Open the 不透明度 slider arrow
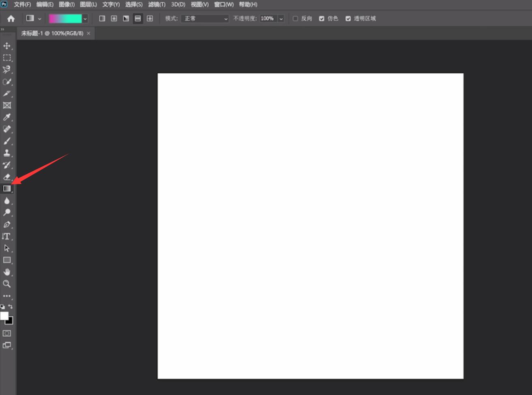Image resolution: width=532 pixels, height=395 pixels. click(x=281, y=19)
